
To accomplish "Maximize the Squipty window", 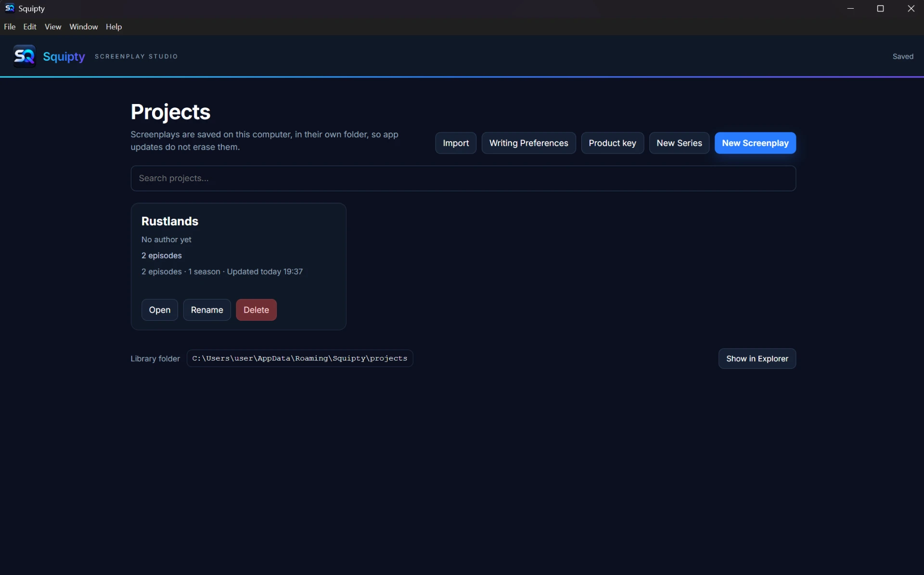I will pos(880,8).
